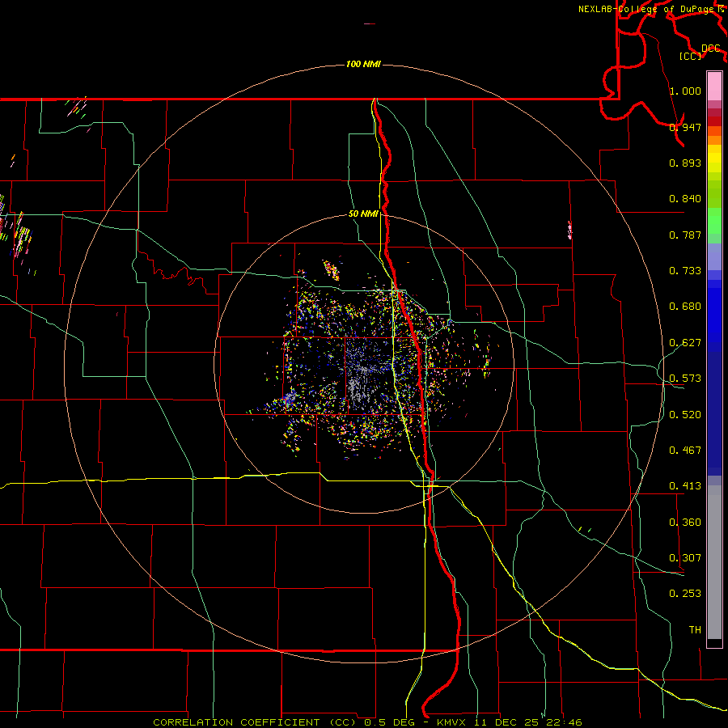This screenshot has height=728, width=728.
Task: Click the pink top segment of colorbar
Action: click(714, 87)
